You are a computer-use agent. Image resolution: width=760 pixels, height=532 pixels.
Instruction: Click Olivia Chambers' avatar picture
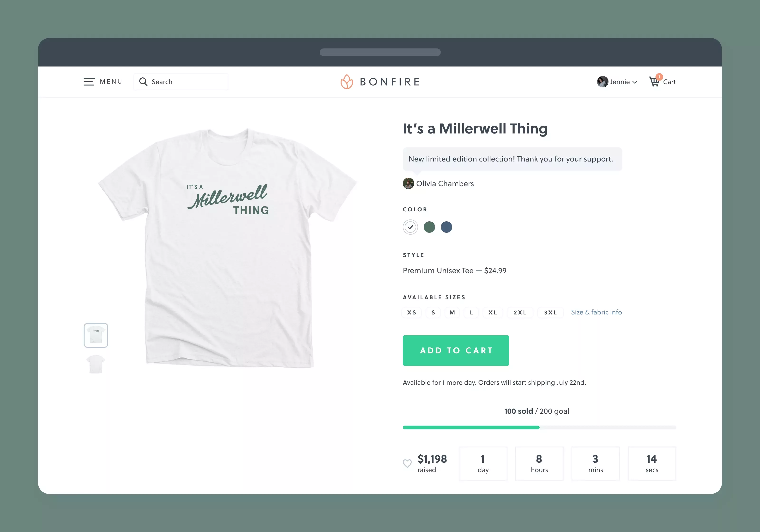pyautogui.click(x=408, y=183)
